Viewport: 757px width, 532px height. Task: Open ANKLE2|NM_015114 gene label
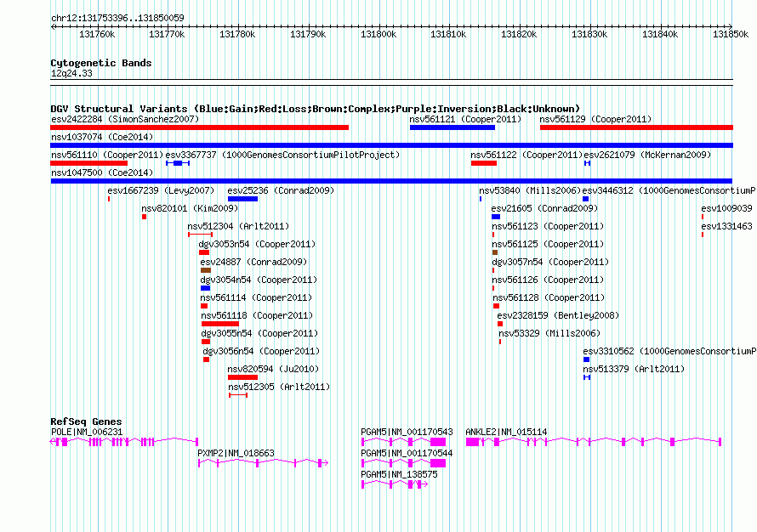(x=506, y=432)
